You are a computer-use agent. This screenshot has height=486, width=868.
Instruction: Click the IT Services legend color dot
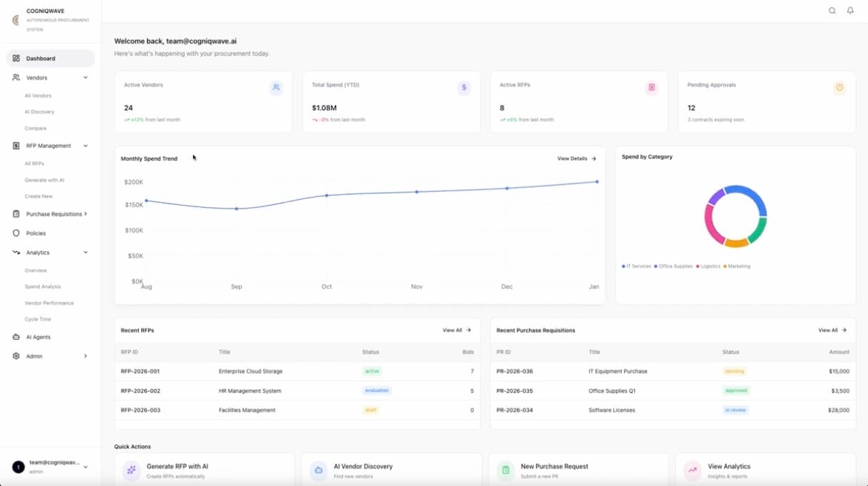tap(624, 266)
